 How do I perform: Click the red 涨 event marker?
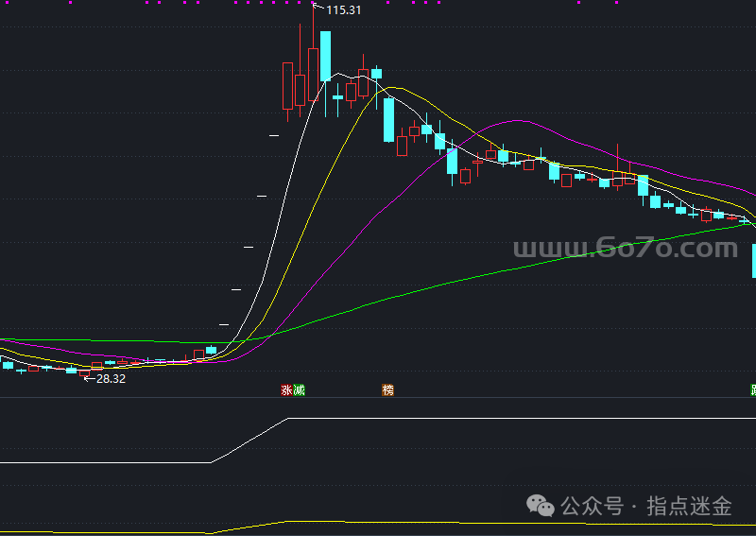click(x=286, y=389)
